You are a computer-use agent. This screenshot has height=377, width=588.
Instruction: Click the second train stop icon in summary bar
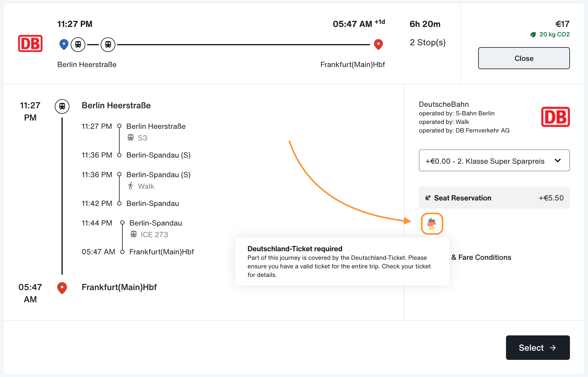[x=108, y=45]
